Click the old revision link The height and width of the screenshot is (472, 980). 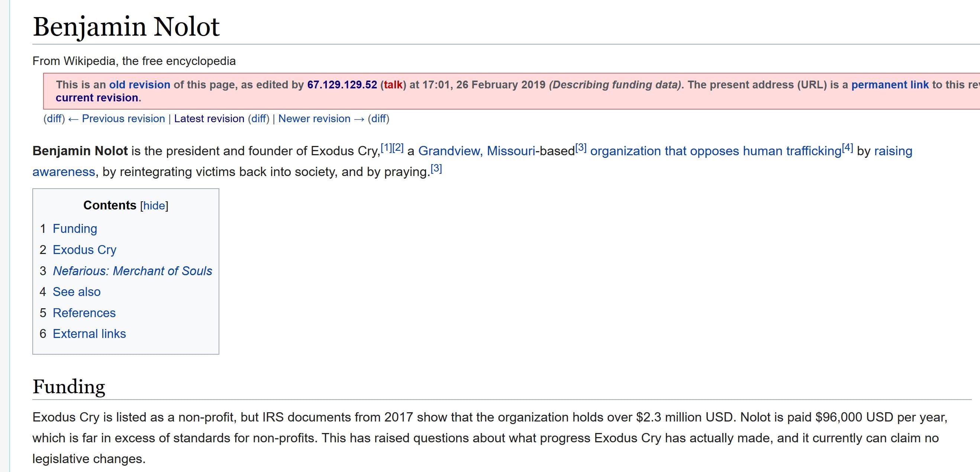[140, 85]
